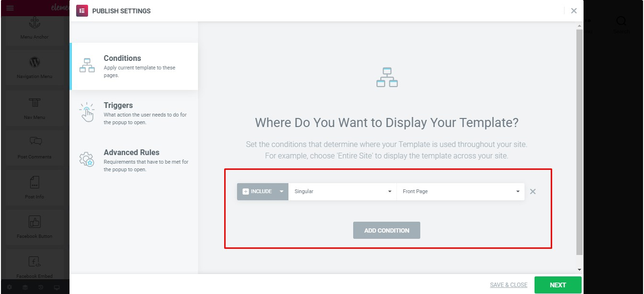Click the plus icon in INCLUDE selector
The image size is (644, 294).
(x=246, y=191)
